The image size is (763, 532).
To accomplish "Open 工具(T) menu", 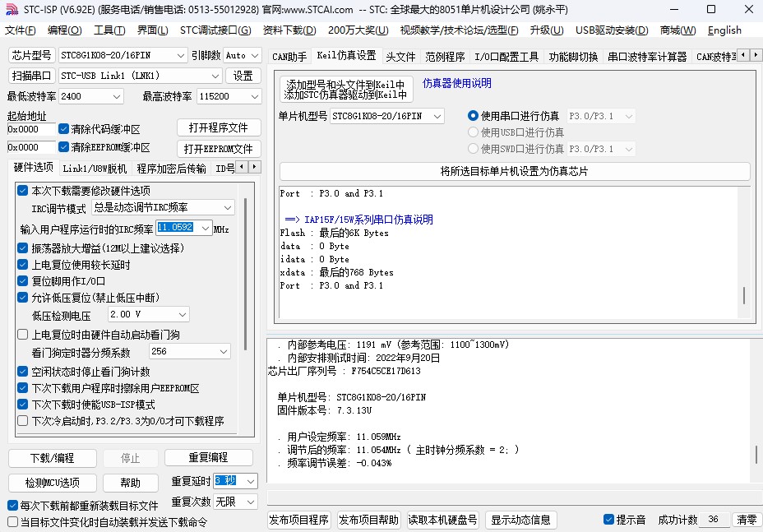I will 109,30.
